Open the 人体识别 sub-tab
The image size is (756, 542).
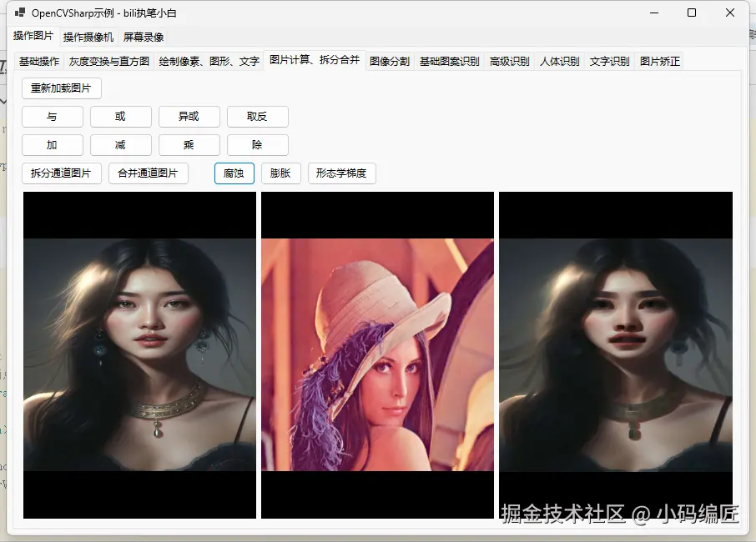(560, 61)
